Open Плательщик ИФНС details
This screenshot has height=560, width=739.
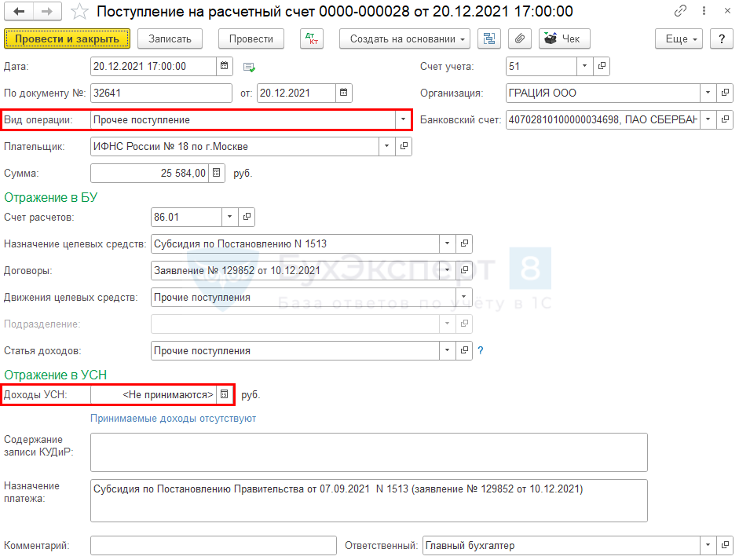404,146
